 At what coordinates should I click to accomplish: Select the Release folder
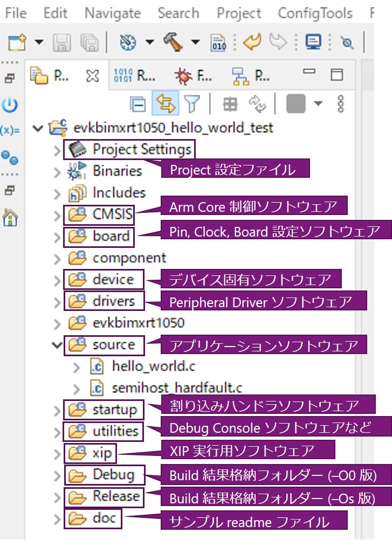tap(104, 496)
